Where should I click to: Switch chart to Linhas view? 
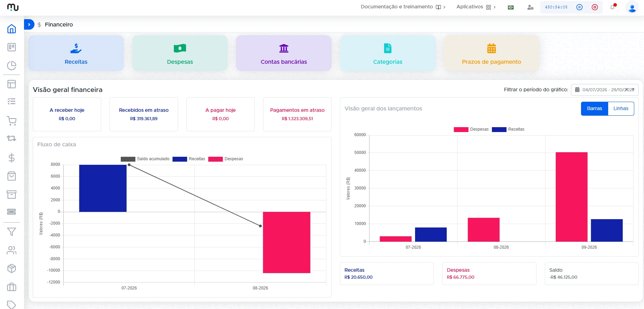(621, 108)
